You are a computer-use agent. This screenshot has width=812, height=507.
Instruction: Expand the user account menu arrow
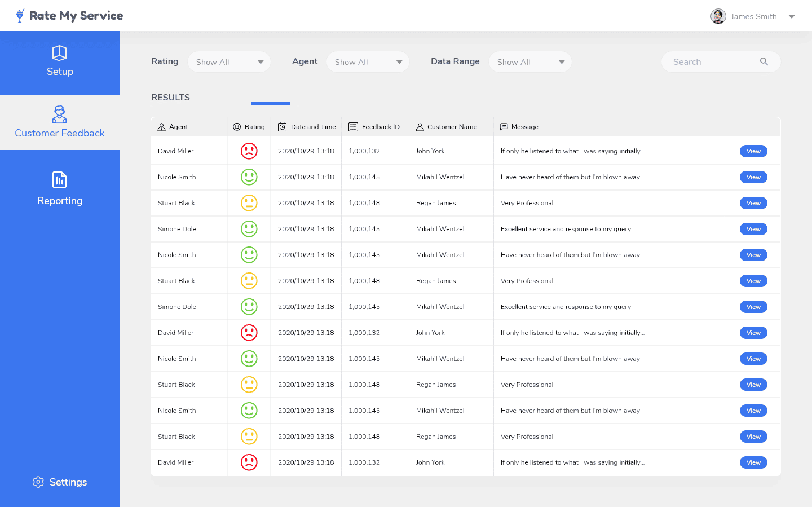792,16
